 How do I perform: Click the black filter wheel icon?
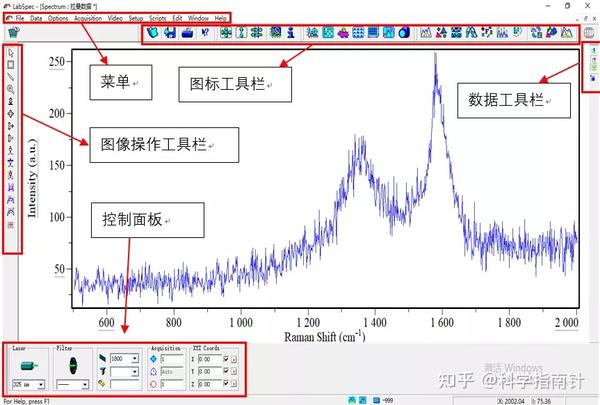point(73,366)
